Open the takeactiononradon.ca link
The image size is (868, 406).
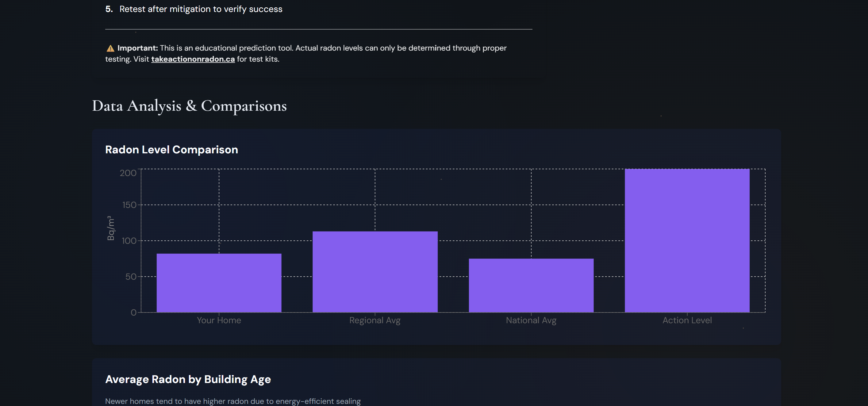[x=193, y=59]
